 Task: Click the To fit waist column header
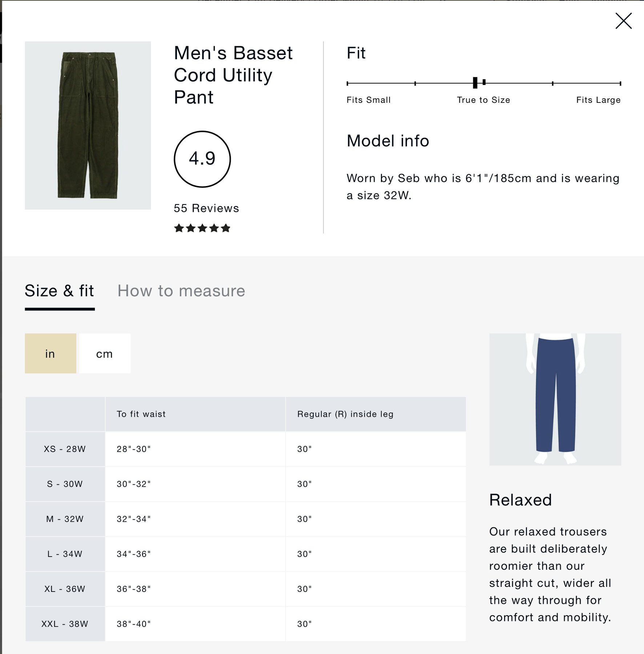click(x=141, y=414)
